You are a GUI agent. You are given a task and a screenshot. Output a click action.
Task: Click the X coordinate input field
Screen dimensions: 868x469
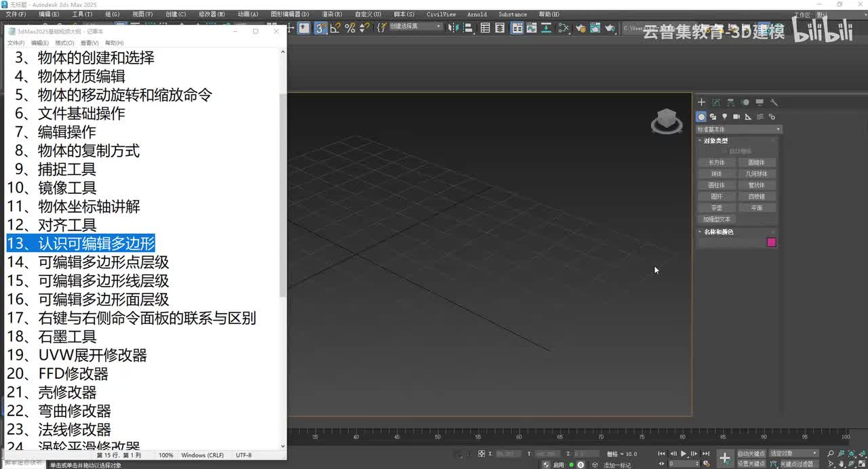click(509, 453)
